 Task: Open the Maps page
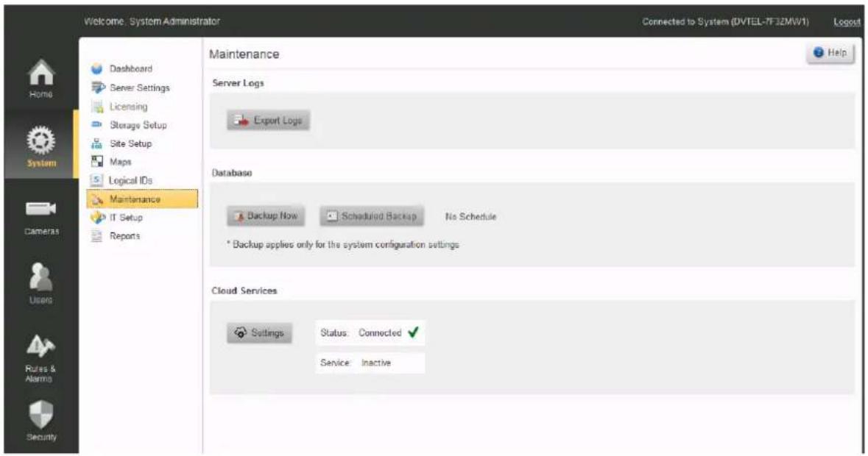pyautogui.click(x=120, y=162)
